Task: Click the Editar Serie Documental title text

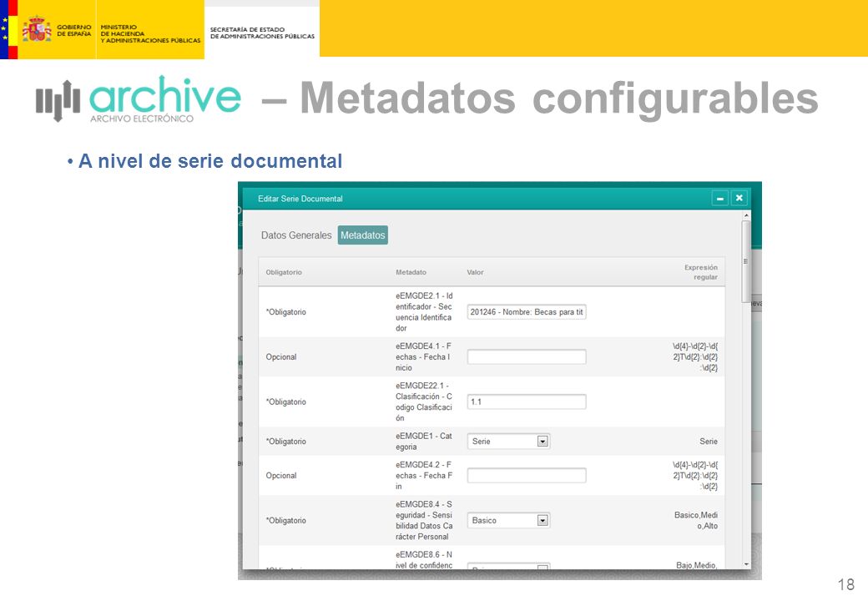Action: coord(300,199)
